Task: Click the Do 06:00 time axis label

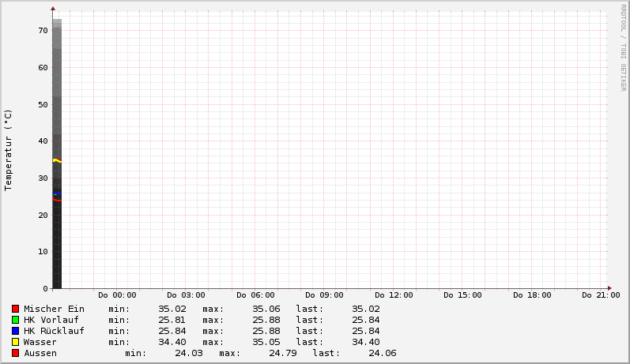Action: [255, 295]
